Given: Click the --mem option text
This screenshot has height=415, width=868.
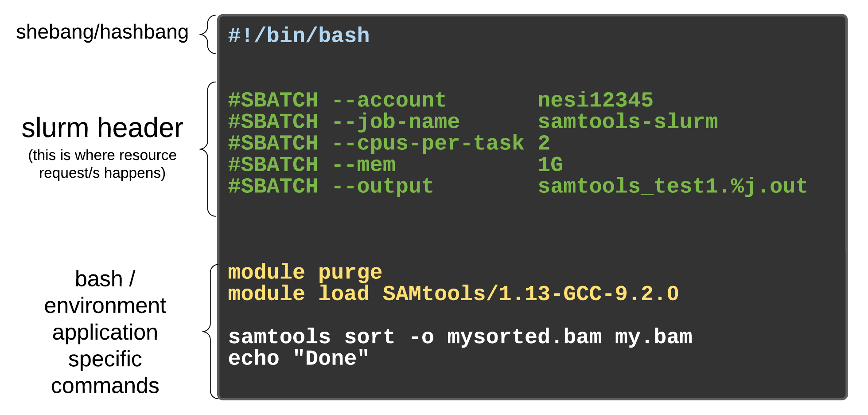Looking at the screenshot, I should pos(364,165).
